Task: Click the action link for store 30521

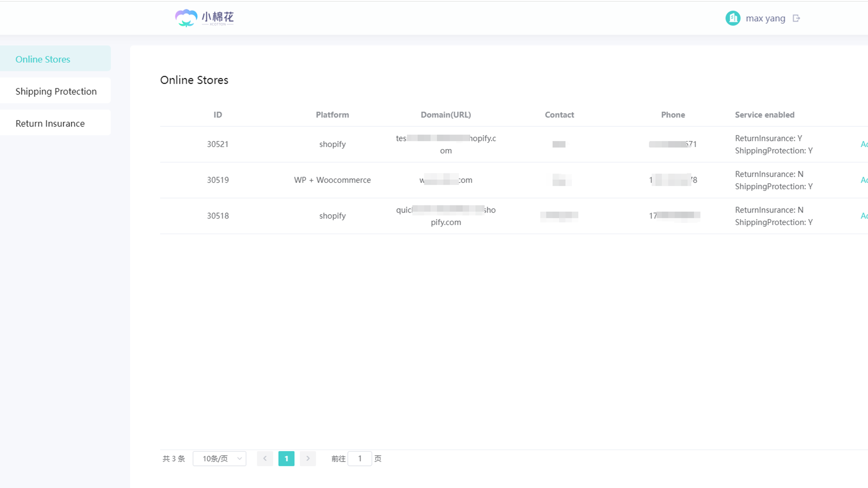Action: [x=864, y=144]
